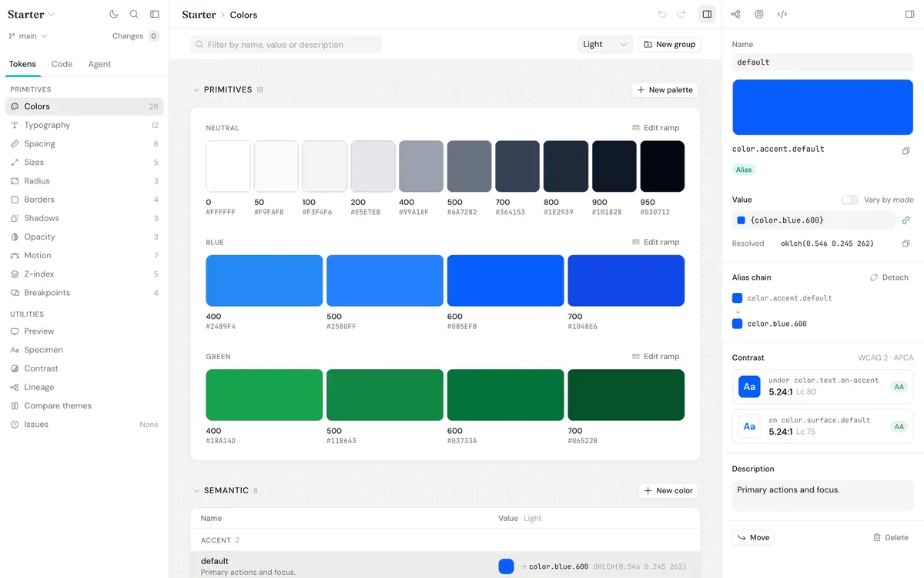This screenshot has width=924, height=578.
Task: Open the Starter project dropdown
Action: [32, 15]
